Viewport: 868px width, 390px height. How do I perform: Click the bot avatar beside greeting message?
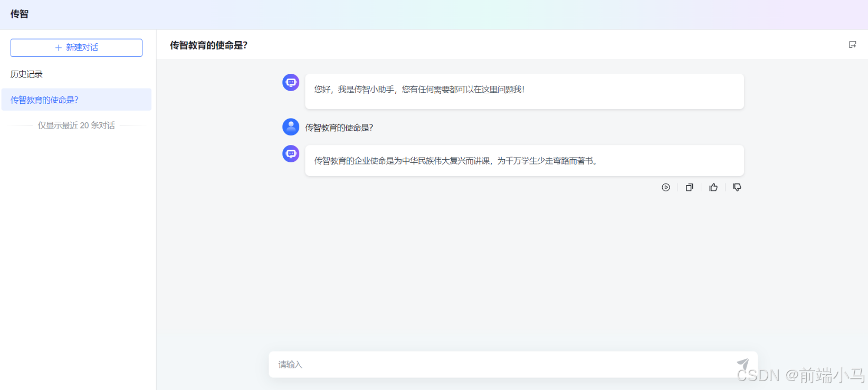pos(291,83)
